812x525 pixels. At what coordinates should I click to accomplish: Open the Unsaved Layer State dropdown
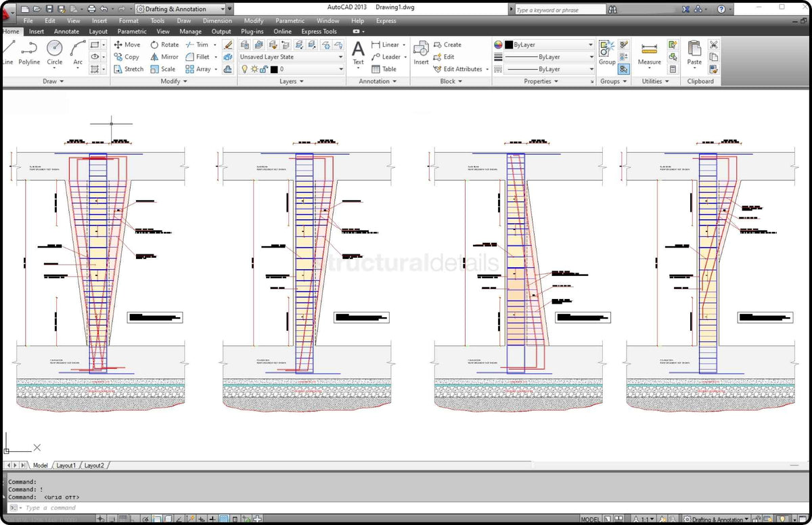[x=292, y=57]
